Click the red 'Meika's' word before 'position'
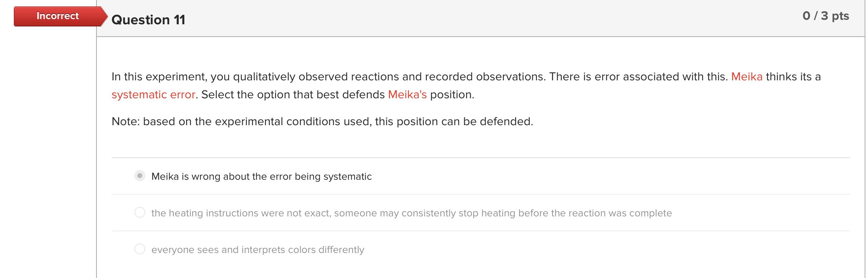Screen dimensions: 868x278 coord(407,95)
